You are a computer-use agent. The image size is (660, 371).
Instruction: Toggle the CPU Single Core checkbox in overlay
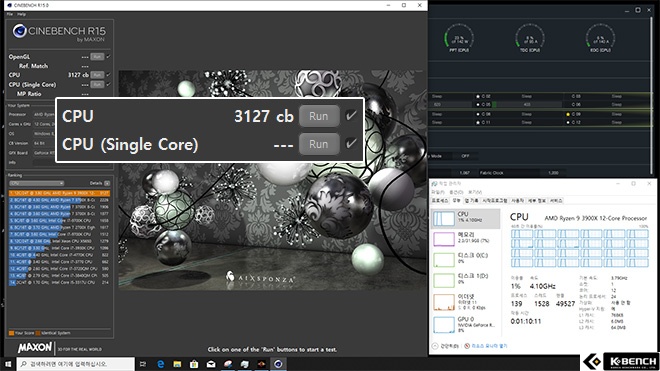351,144
